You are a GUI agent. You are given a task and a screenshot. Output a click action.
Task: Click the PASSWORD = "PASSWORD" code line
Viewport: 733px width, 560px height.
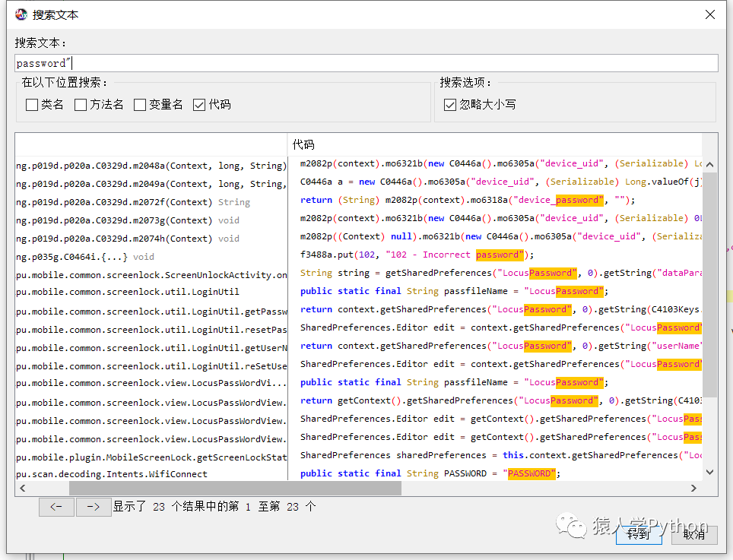pos(430,473)
